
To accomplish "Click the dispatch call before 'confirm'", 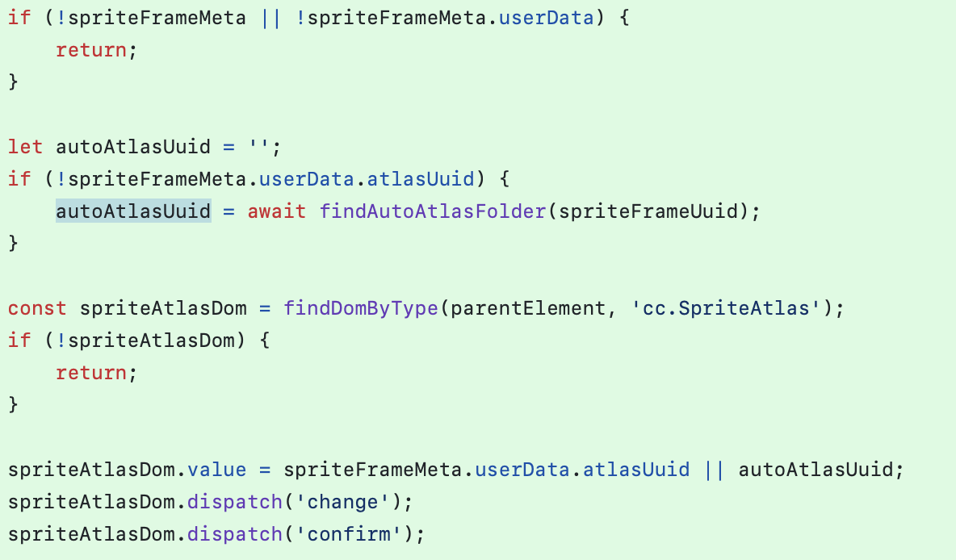I will pyautogui.click(x=235, y=534).
